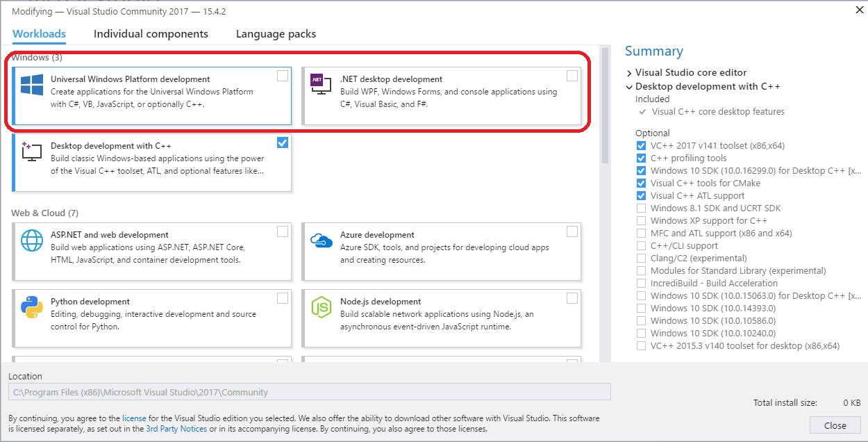Viewport: 868px width, 442px height.
Task: Click the Web & Cloud (7) section heading
Action: point(44,213)
